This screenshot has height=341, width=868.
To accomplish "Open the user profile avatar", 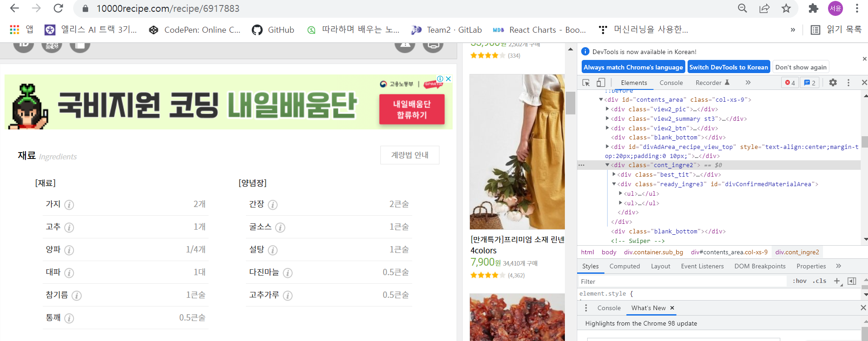I will pos(835,8).
